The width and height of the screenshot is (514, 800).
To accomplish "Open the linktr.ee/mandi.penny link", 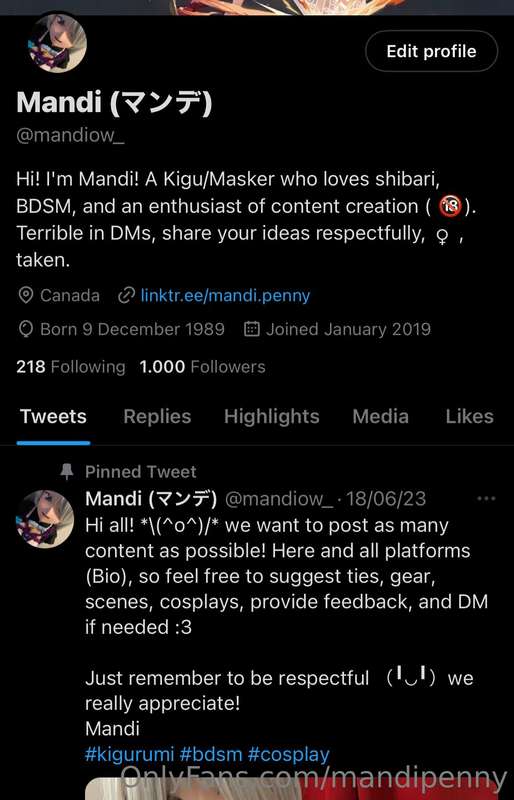I will (x=225, y=295).
